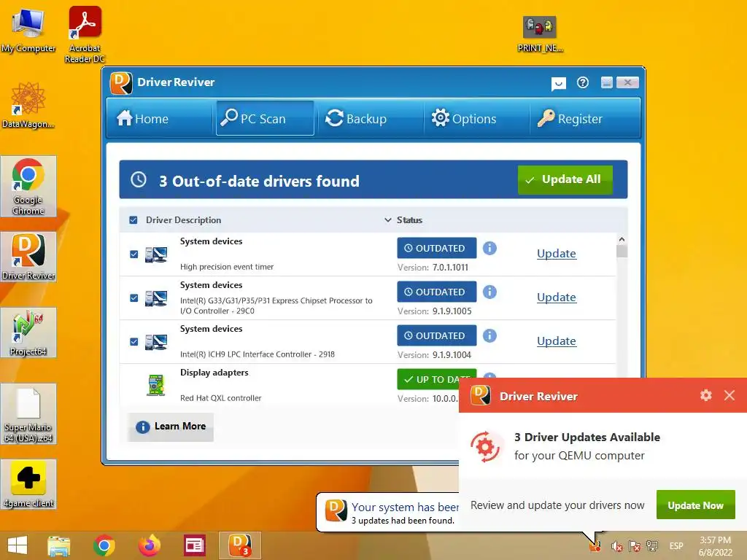The image size is (747, 560).
Task: Uncheck Express Chipset Processor driver checkbox
Action: point(134,298)
